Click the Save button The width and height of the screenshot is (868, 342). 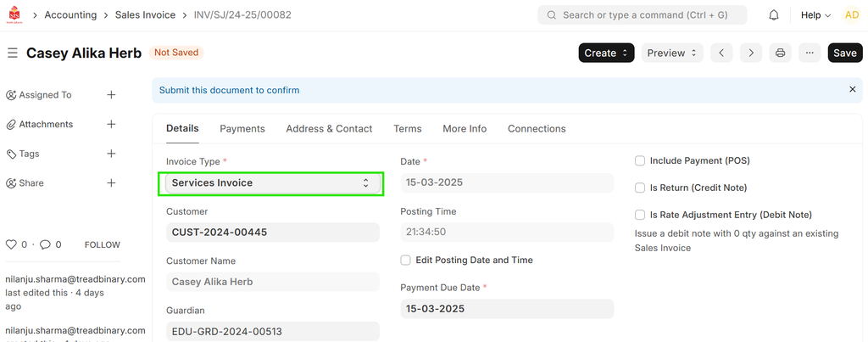click(x=844, y=53)
